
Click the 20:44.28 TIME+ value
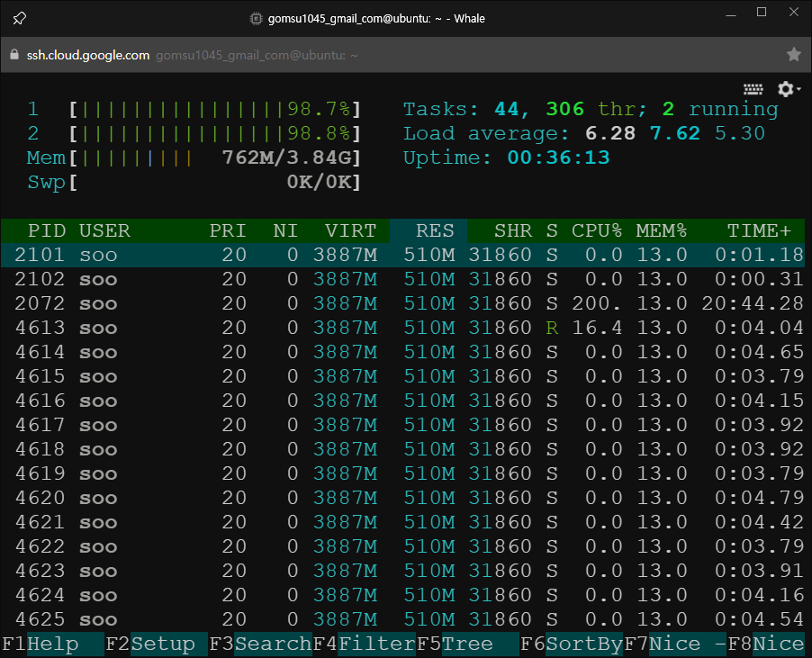tap(753, 303)
